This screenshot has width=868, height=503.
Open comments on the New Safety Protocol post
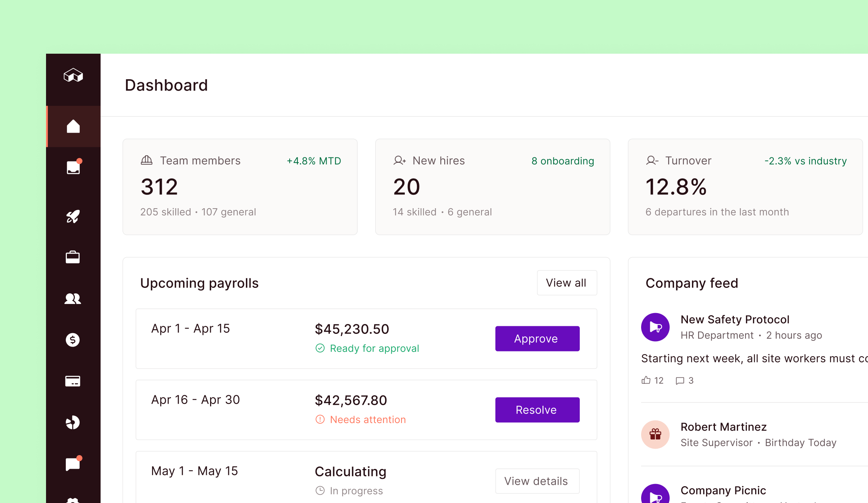pyautogui.click(x=684, y=380)
